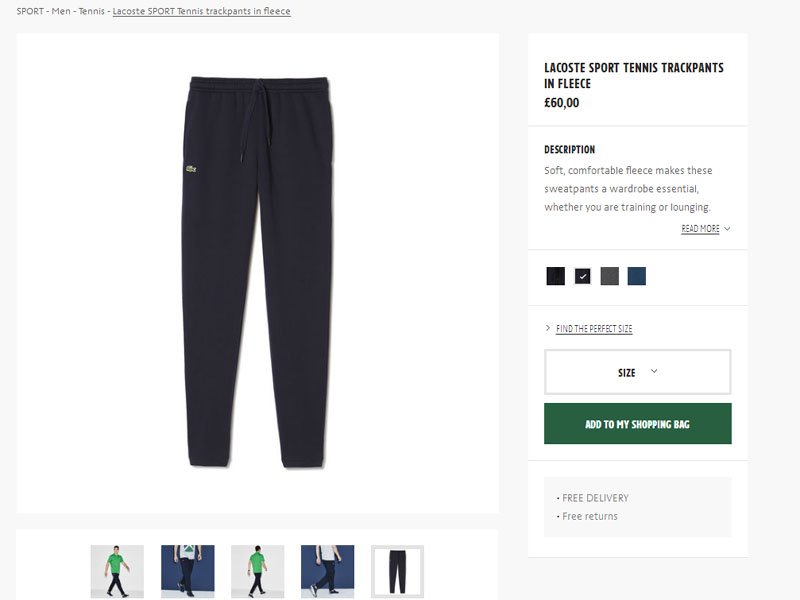This screenshot has width=800, height=600.
Task: View first thumbnail of model in green polo
Action: click(x=117, y=571)
